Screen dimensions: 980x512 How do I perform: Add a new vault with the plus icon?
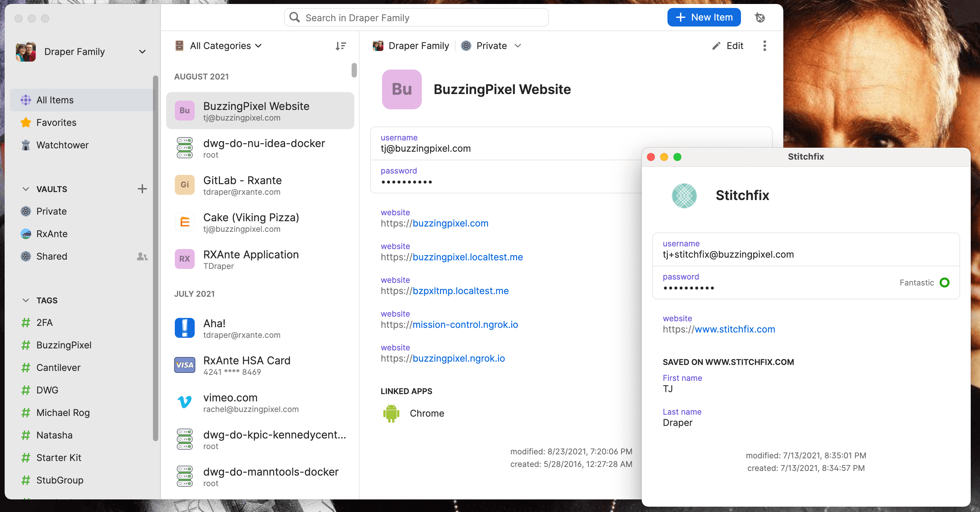click(142, 189)
